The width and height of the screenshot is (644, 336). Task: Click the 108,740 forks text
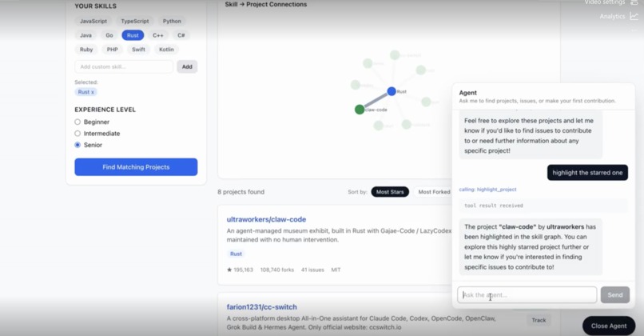(276, 270)
